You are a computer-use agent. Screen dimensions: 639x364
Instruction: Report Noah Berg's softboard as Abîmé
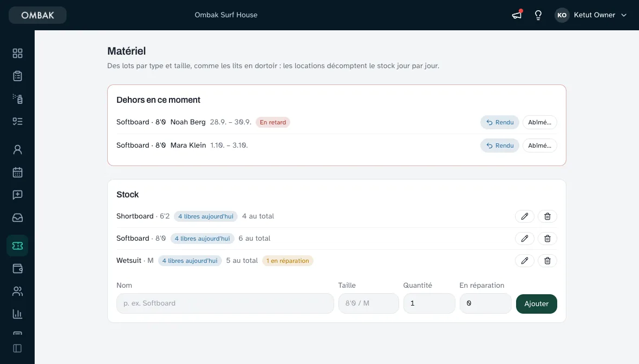539,122
